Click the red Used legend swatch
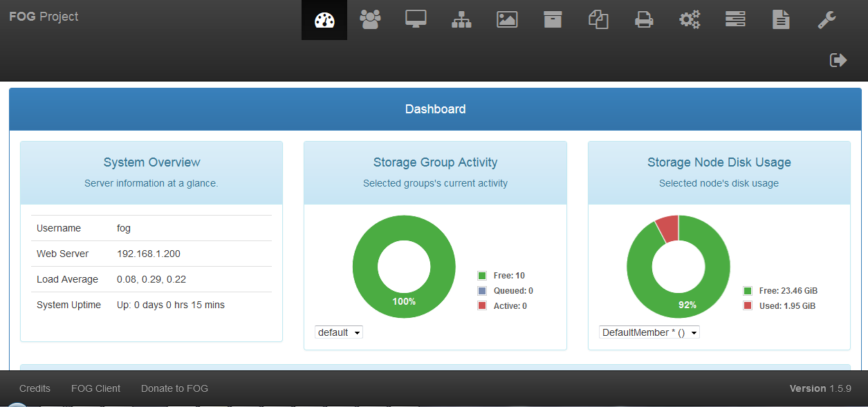Screen dimensions: 868x407 (748, 305)
